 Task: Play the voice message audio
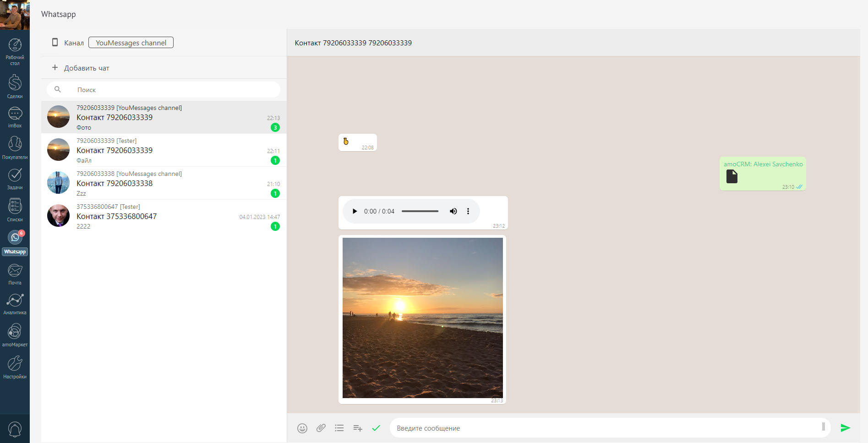[x=355, y=211]
